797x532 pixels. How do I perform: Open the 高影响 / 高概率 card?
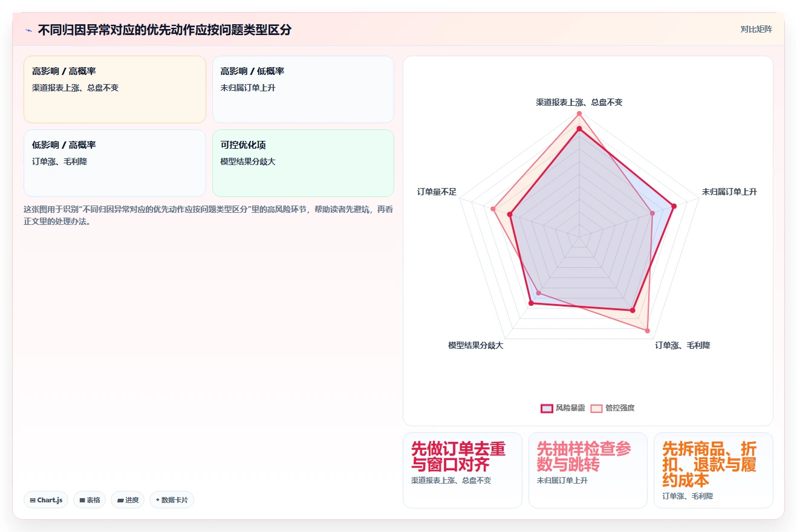(115, 89)
